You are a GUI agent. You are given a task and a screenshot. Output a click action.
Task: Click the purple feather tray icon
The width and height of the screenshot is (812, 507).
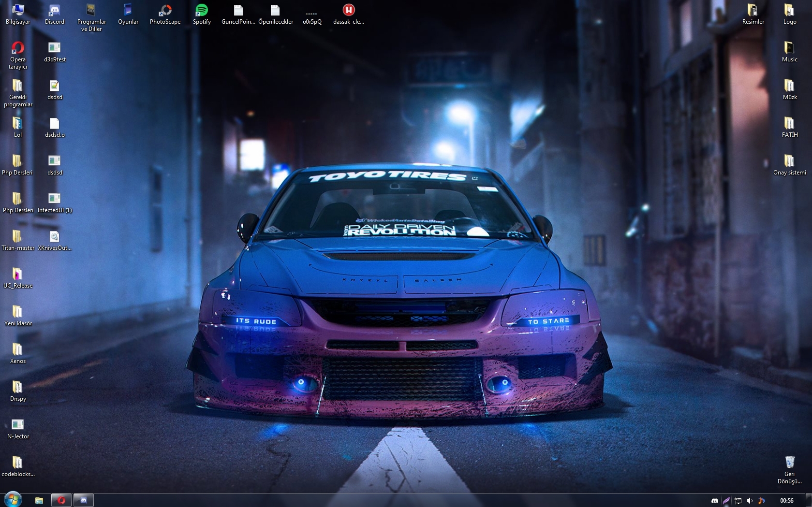[726, 501]
